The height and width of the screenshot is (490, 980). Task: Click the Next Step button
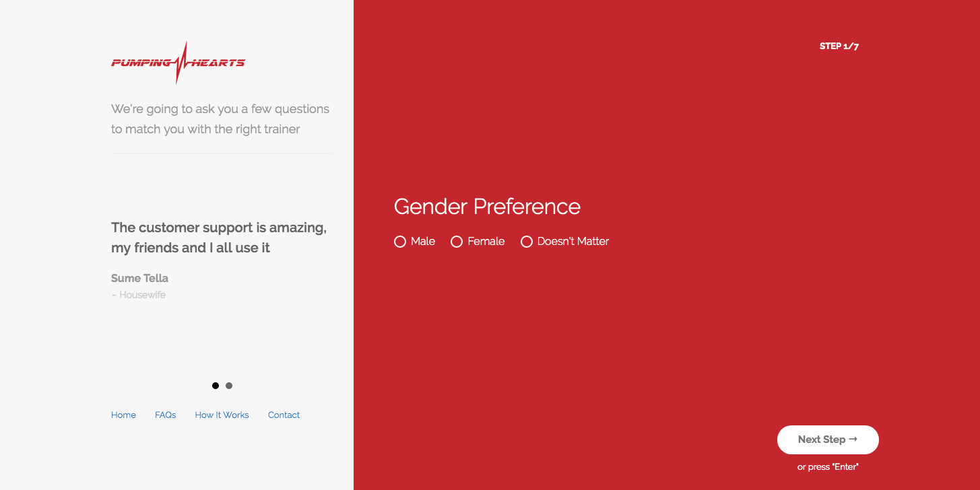[x=828, y=440]
